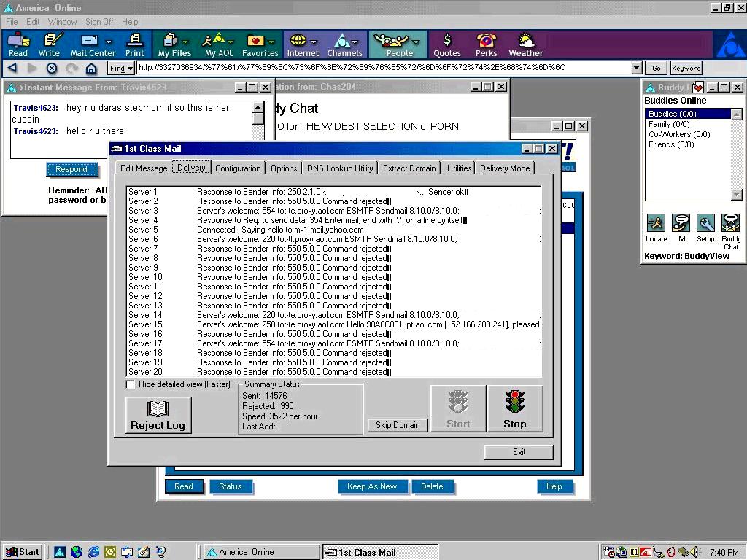Click the Respond button in Instant Message

(x=71, y=169)
